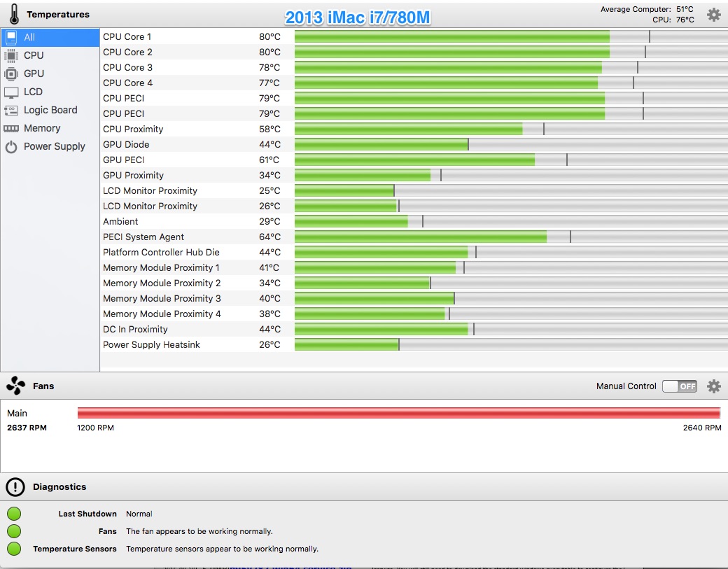Click the Ambient 29°C value
Image resolution: width=728 pixels, height=569 pixels.
pos(269,221)
